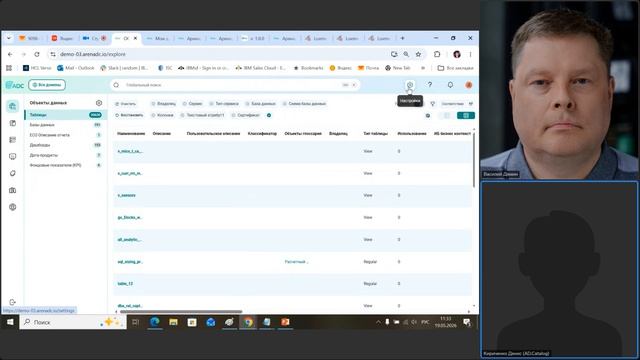The width and height of the screenshot is (640, 360).
Task: Open the Chrome extensions puzzle icon
Action: coord(437,54)
